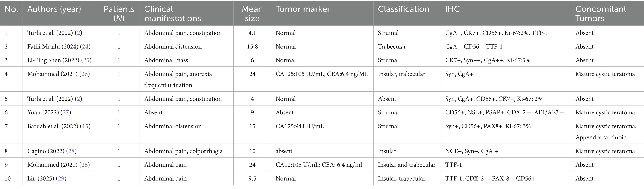
Task: Select the mean size 15.8 cell
Action: [252, 47]
